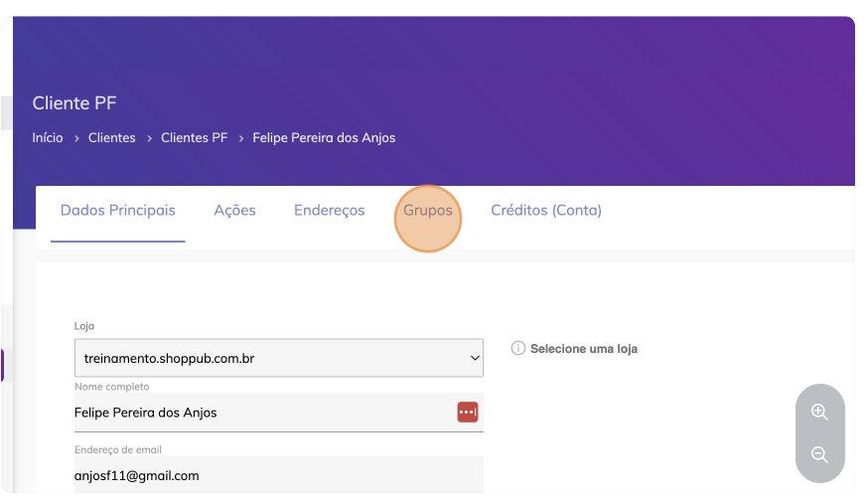Open the Clientes breadcrumb link
This screenshot has height=504, width=868.
[112, 138]
